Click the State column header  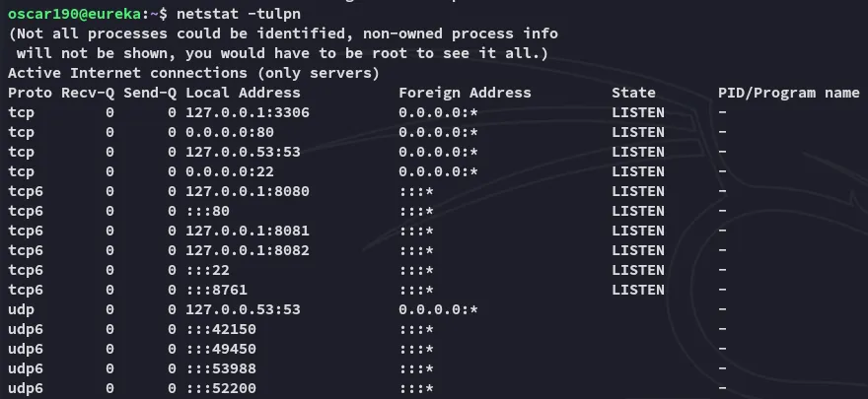633,93
